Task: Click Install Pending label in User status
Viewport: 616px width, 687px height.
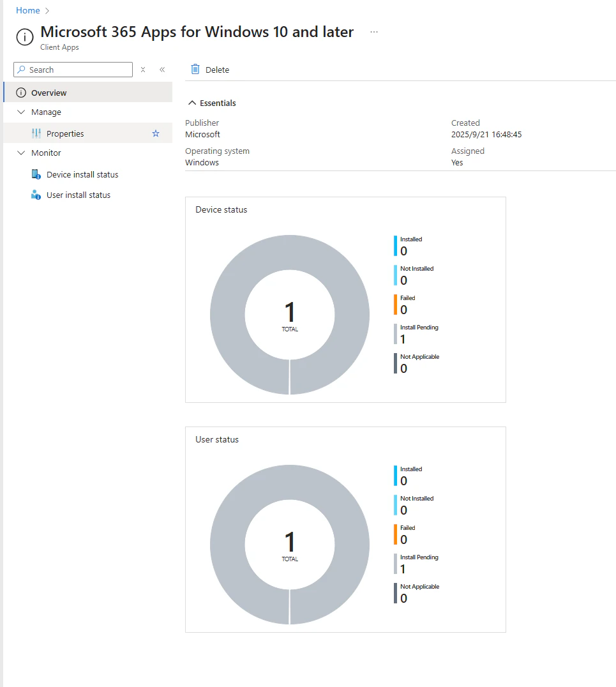Action: 419,557
